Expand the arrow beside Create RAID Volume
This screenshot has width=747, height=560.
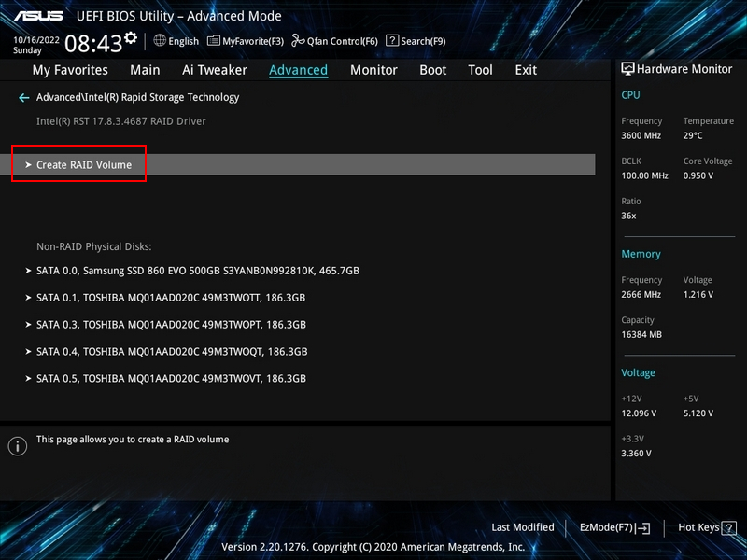pos(28,165)
